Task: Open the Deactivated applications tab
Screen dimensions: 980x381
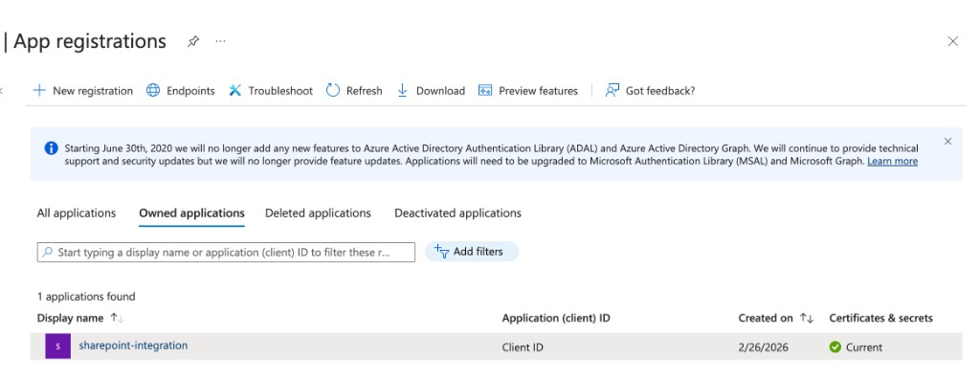Action: pos(457,213)
